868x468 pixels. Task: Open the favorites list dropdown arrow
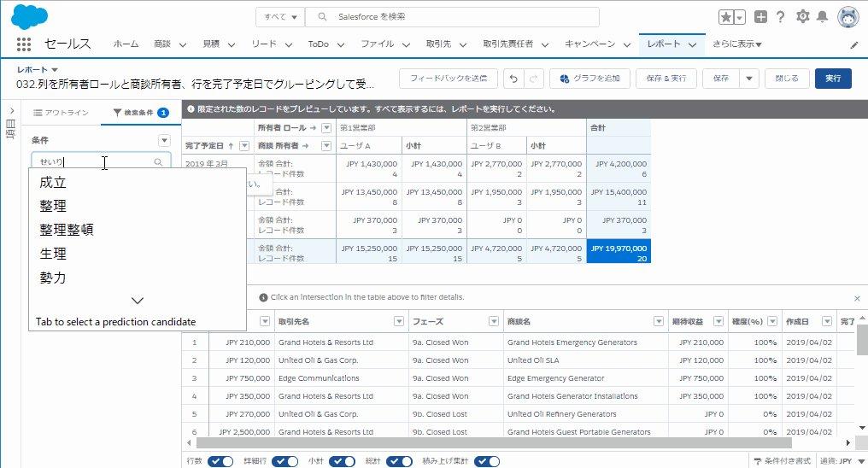tap(740, 17)
